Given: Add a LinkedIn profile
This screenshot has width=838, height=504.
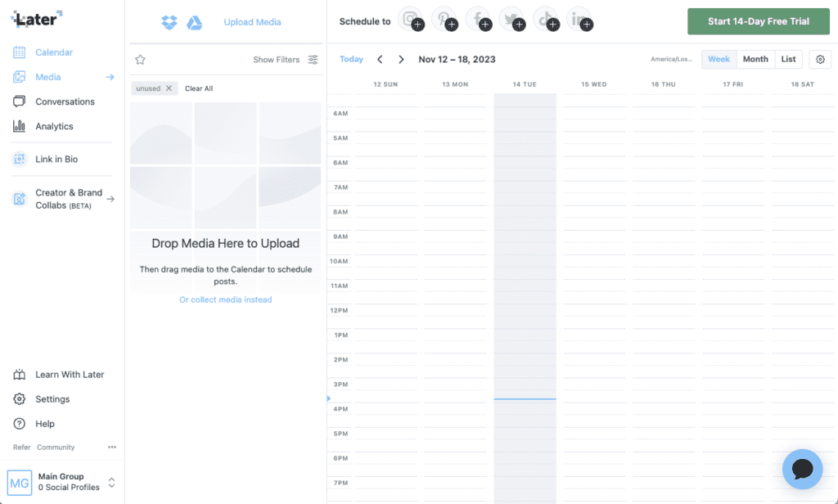Looking at the screenshot, I should [x=579, y=20].
